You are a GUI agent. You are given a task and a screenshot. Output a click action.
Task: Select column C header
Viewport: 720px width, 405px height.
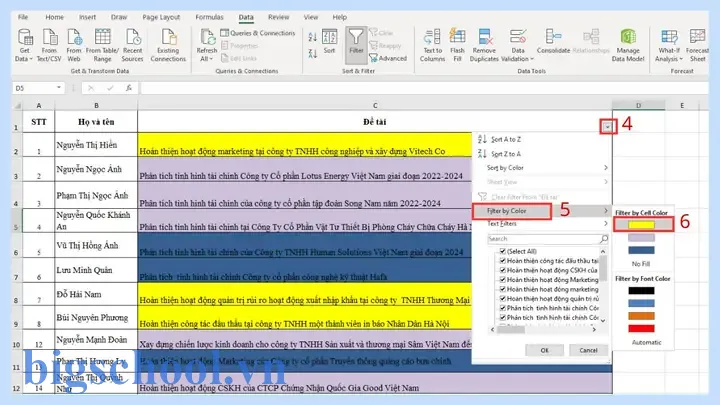(375, 106)
